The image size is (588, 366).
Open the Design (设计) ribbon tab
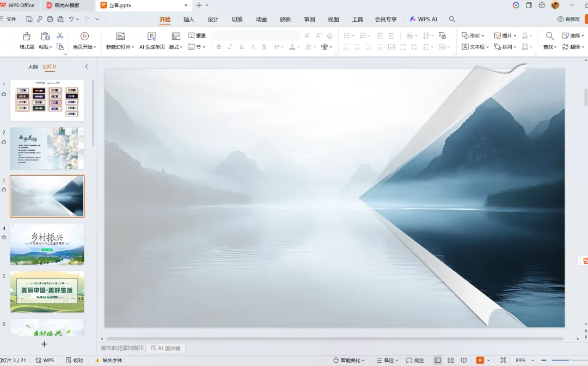click(213, 20)
